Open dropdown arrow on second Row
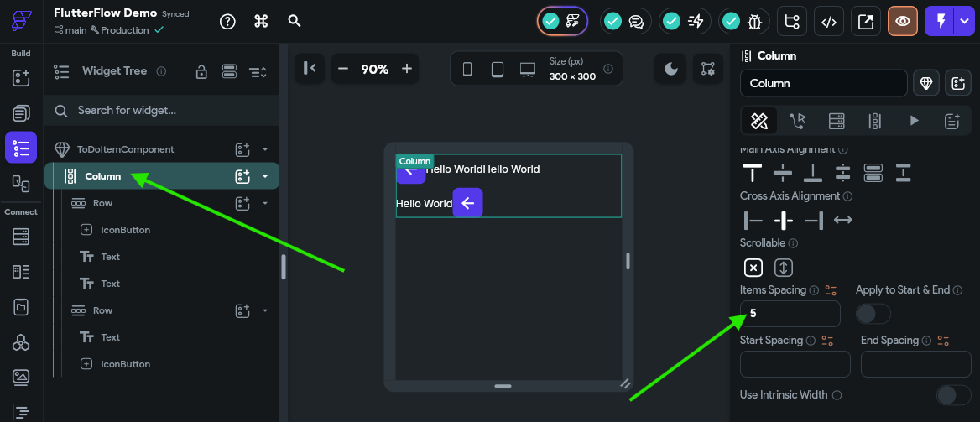Viewport: 980px width, 422px height. (265, 310)
